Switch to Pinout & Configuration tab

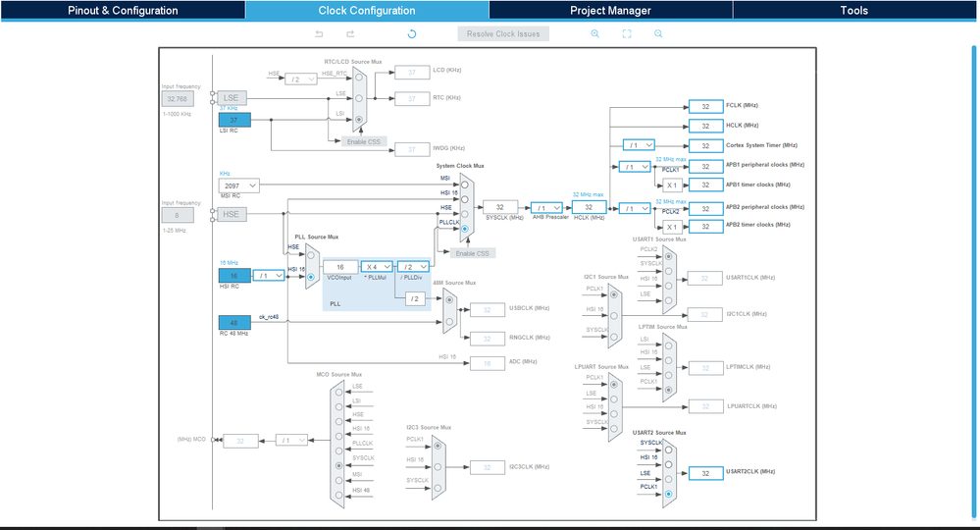(x=123, y=10)
